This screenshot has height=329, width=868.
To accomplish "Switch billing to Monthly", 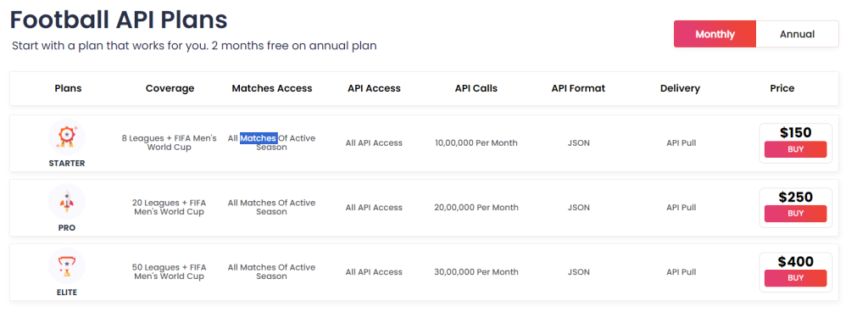I will click(715, 34).
